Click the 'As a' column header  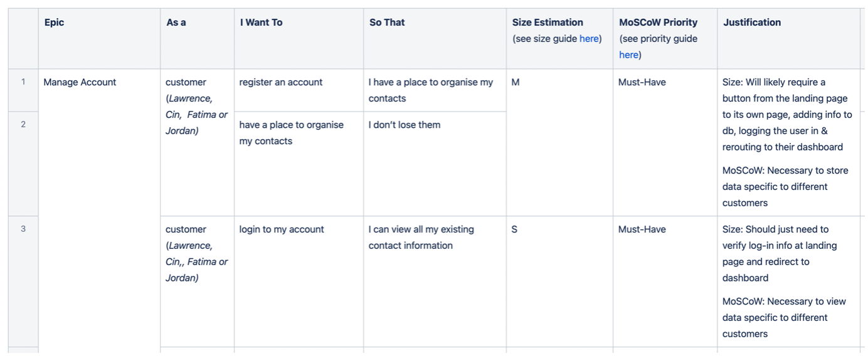coord(198,38)
